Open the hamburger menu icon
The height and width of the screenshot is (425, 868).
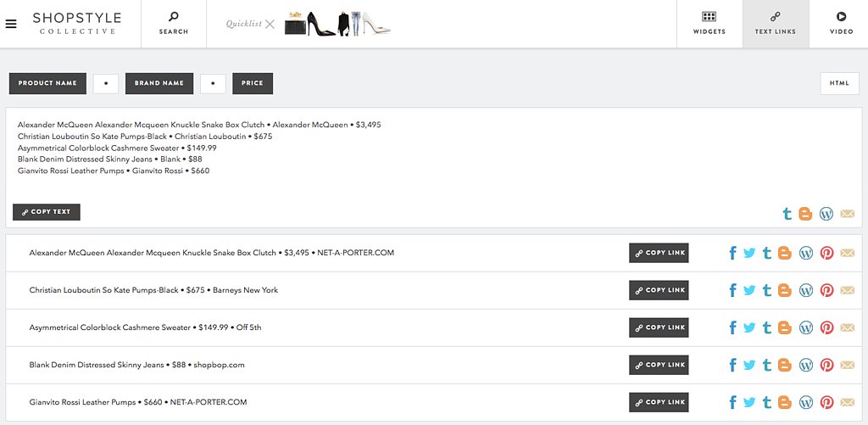[11, 25]
